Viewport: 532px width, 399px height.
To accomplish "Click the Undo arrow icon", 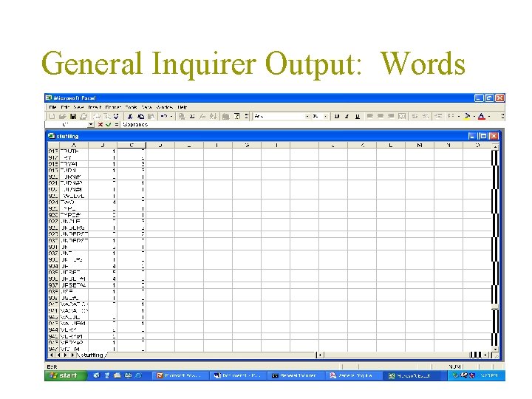I will pyautogui.click(x=164, y=117).
